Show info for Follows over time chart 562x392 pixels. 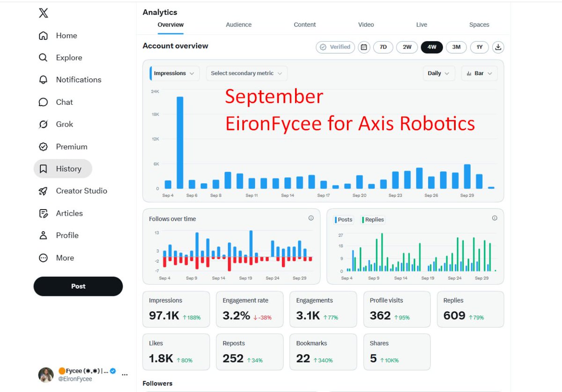click(311, 218)
